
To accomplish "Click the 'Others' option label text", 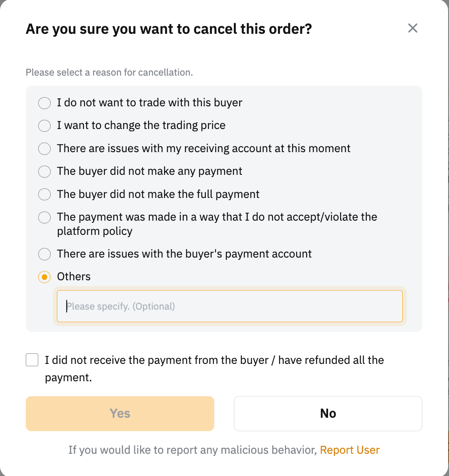I will point(74,277).
